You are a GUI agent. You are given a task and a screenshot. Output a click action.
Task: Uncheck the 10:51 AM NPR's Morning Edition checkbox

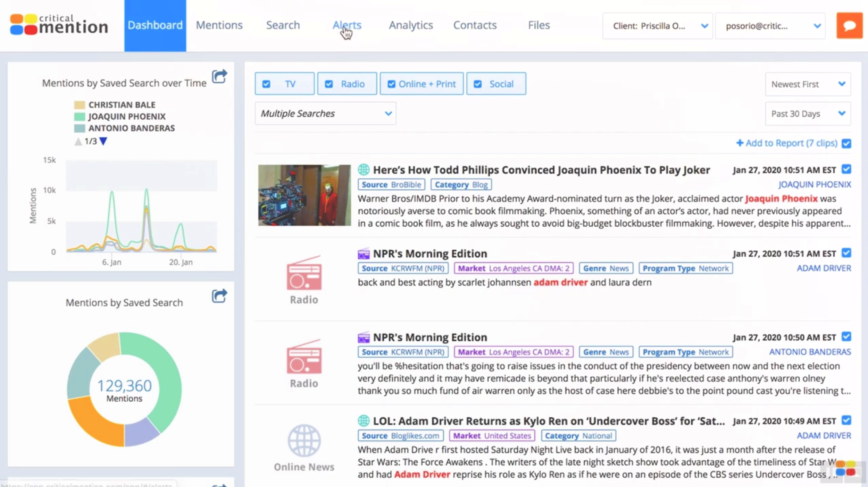point(846,253)
